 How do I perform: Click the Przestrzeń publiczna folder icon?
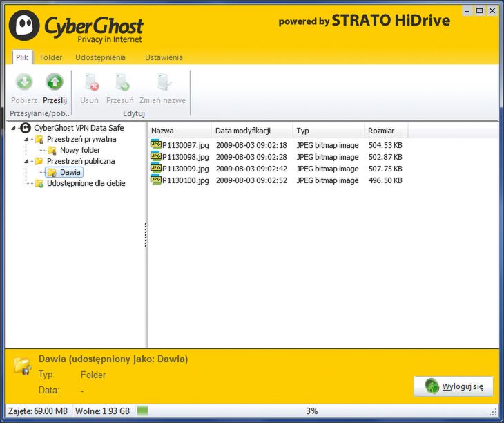[x=39, y=161]
